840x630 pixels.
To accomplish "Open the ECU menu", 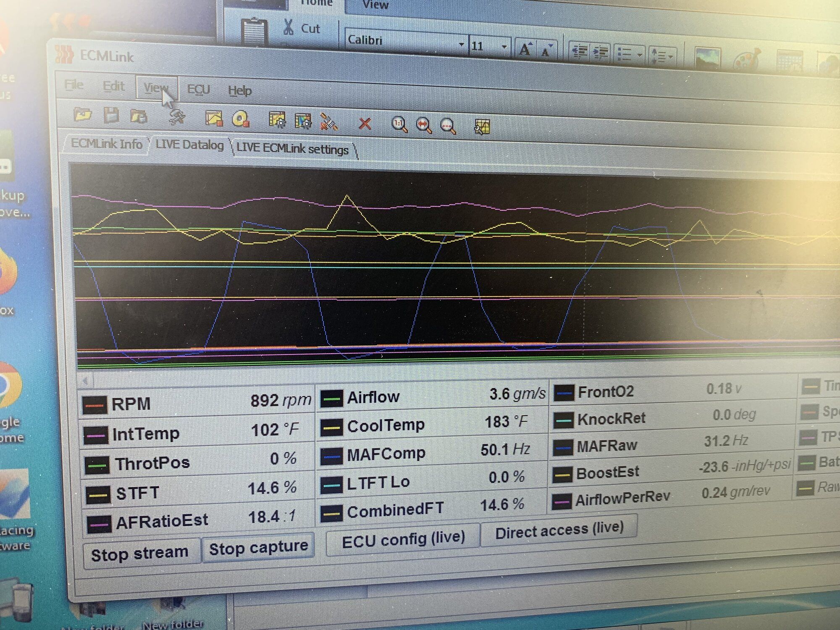I will (198, 89).
